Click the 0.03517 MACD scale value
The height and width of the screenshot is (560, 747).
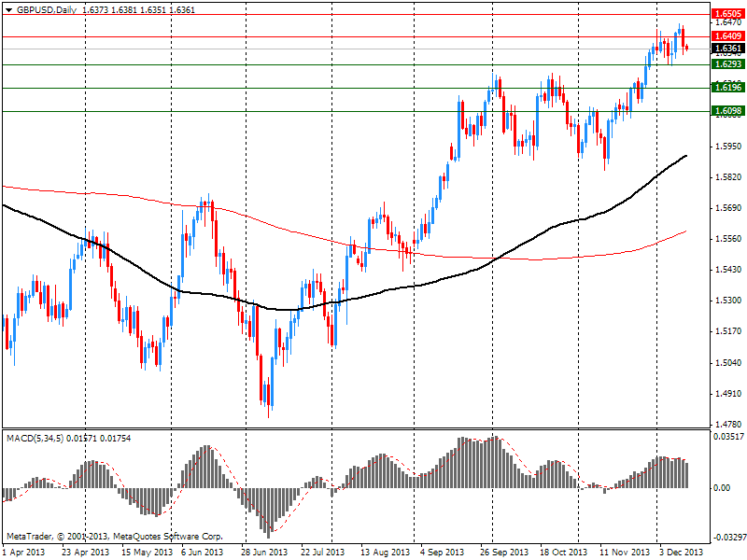[x=727, y=437]
